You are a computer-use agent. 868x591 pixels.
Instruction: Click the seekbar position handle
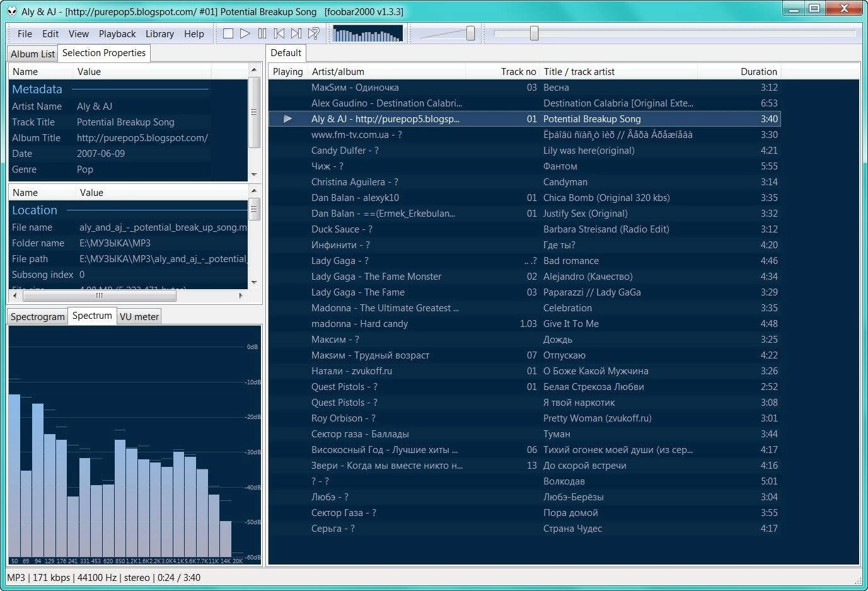(534, 33)
